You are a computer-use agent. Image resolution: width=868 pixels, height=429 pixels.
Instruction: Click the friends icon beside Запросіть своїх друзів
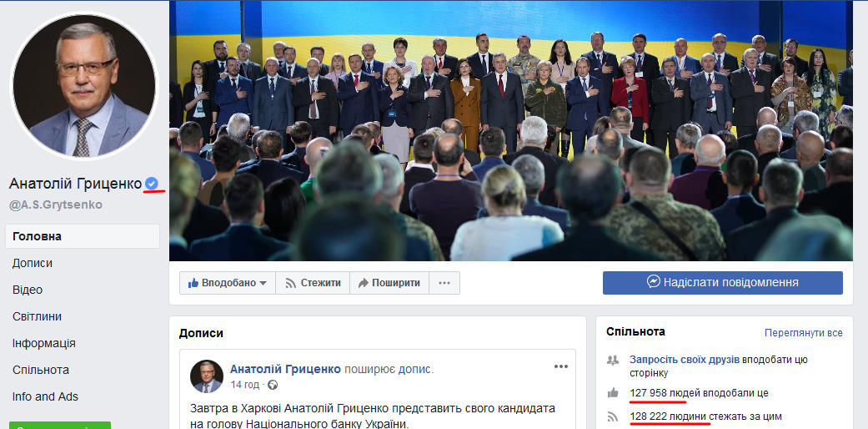point(613,360)
